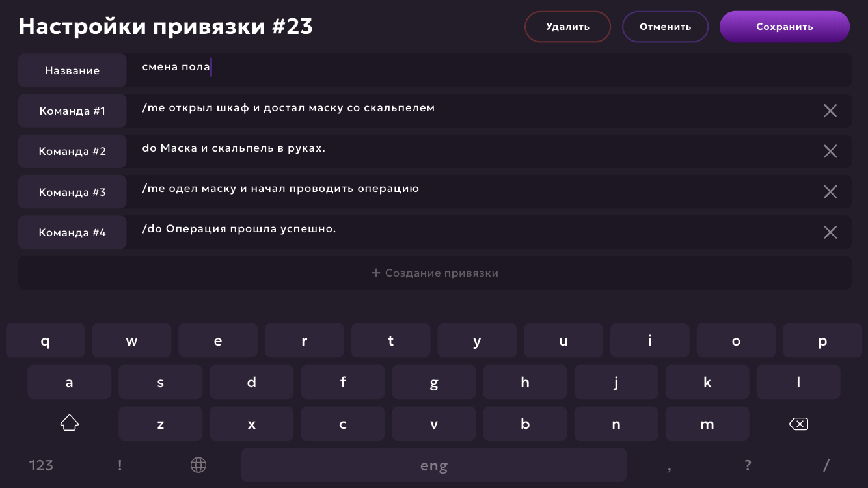Tap the backspace key icon
This screenshot has width=868, height=488.
tap(798, 424)
